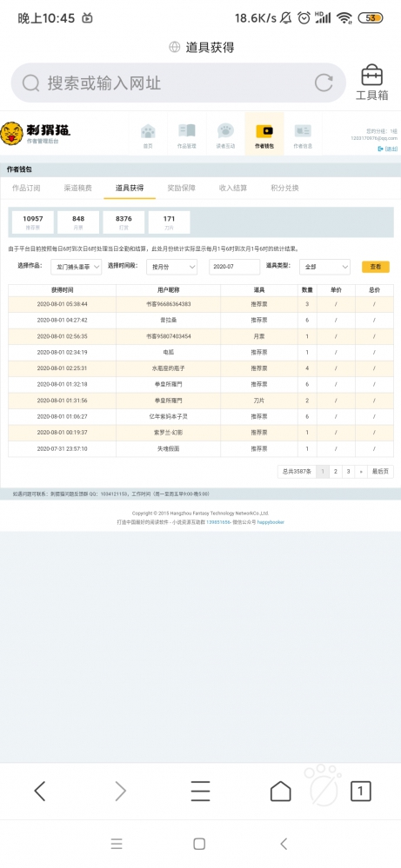Jump to 最后页 last page
This screenshot has height=868, width=401.
coord(380,472)
